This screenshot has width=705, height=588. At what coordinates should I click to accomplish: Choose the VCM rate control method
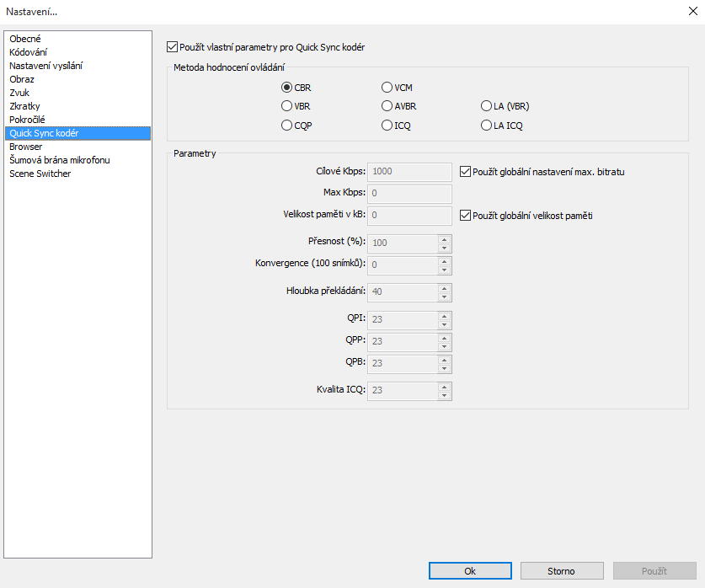click(x=387, y=88)
